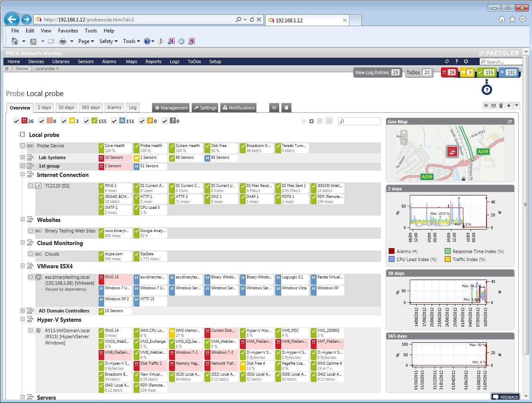Open the Core Health sensor
Viewport: 532px width, 403px height.
click(115, 148)
